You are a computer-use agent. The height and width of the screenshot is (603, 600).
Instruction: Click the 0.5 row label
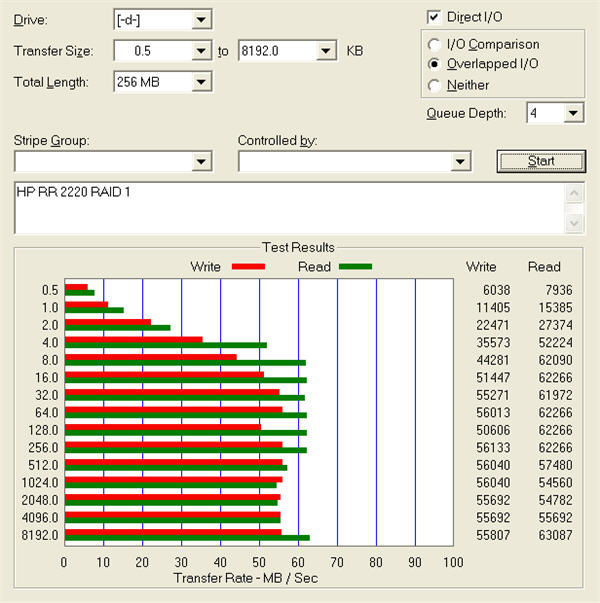point(50,290)
